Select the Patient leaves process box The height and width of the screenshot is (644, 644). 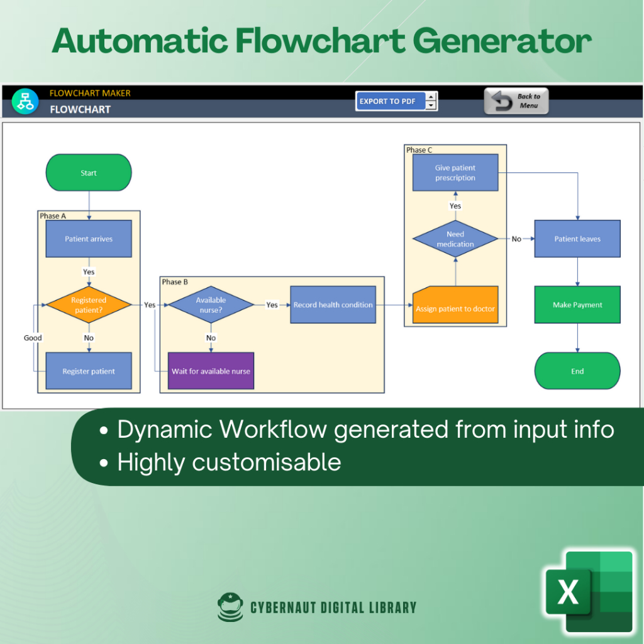point(577,238)
